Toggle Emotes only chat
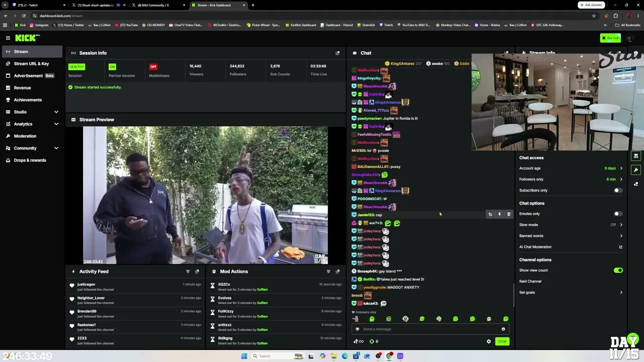This screenshot has width=644, height=362. (x=618, y=214)
